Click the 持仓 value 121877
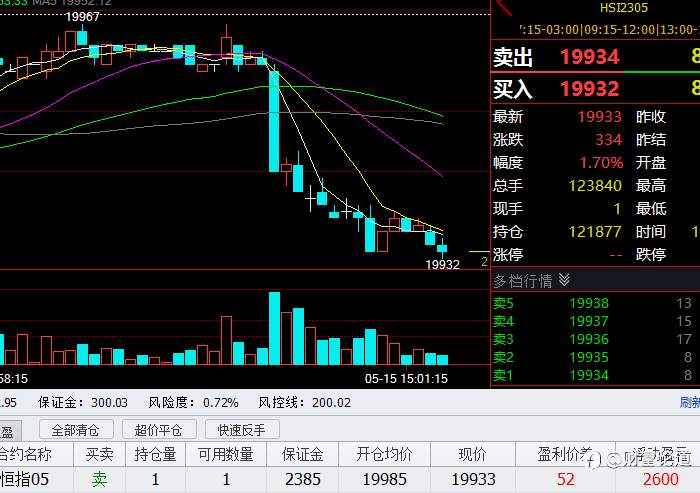The width and height of the screenshot is (700, 493). pyautogui.click(x=595, y=231)
